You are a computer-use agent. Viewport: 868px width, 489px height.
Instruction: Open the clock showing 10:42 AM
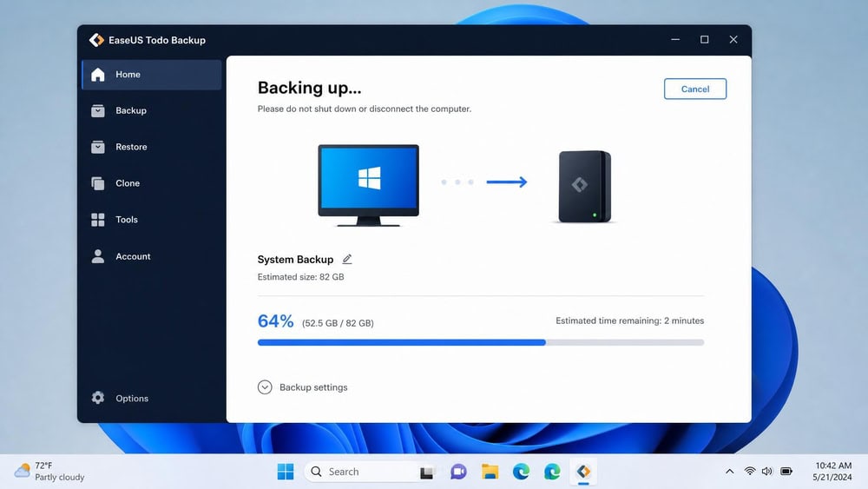tap(832, 472)
